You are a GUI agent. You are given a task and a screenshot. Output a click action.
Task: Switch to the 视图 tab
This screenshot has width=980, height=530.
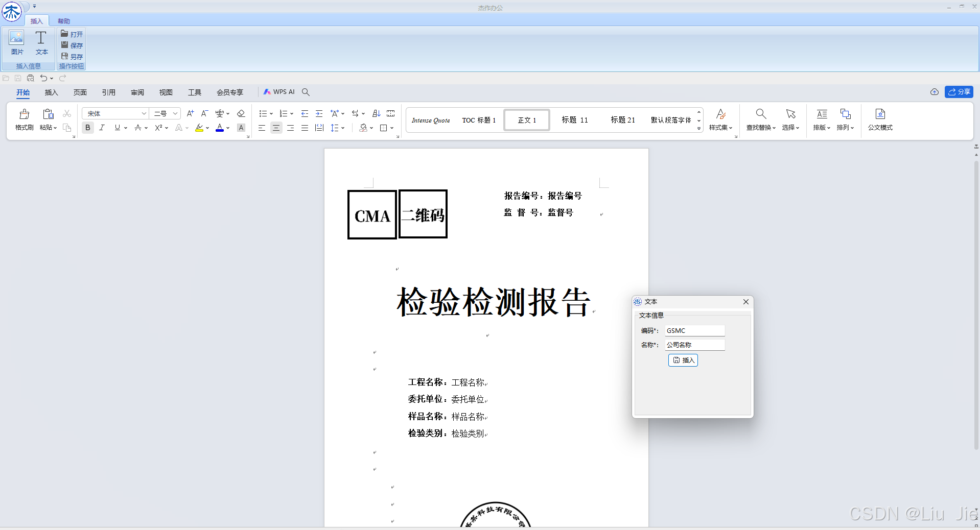(x=166, y=92)
